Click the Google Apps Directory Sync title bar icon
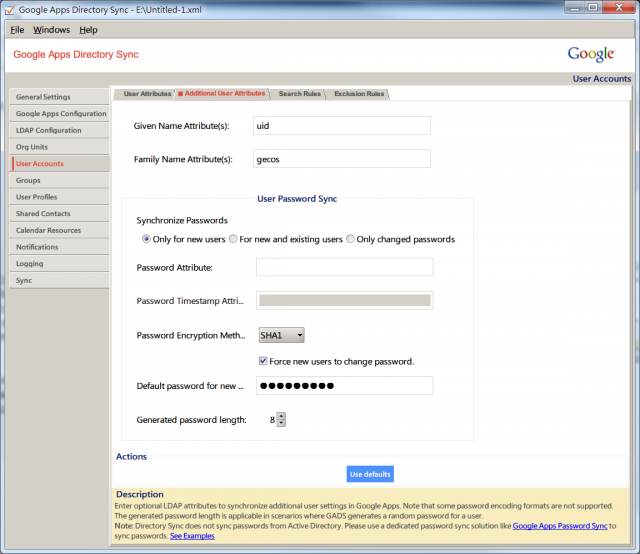This screenshot has width=640, height=554. [10, 10]
